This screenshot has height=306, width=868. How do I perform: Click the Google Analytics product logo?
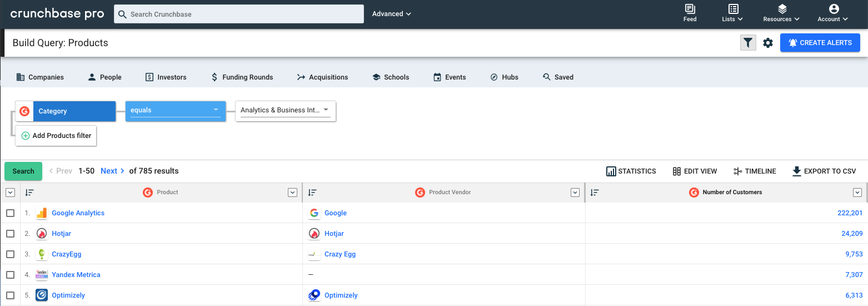[42, 213]
